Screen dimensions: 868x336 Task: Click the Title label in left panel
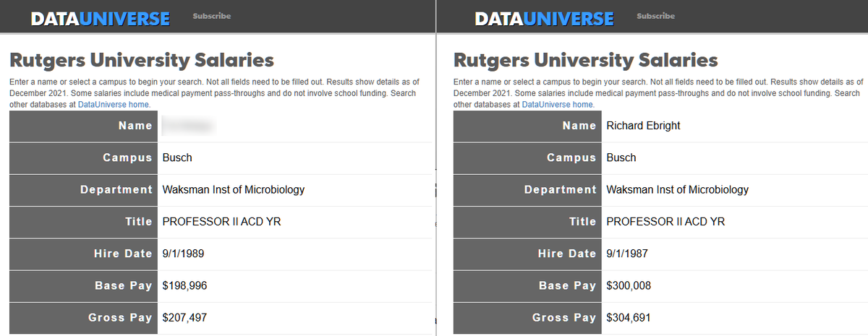[x=139, y=222]
